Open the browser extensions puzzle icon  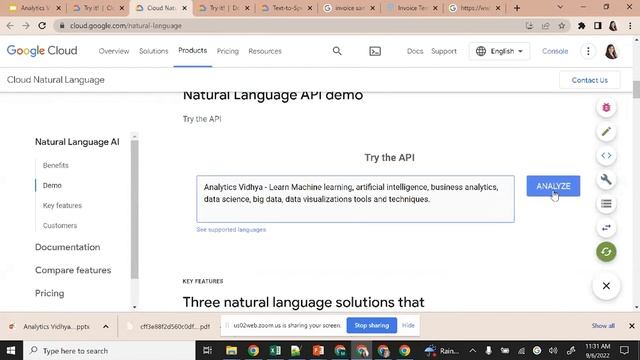581,26
